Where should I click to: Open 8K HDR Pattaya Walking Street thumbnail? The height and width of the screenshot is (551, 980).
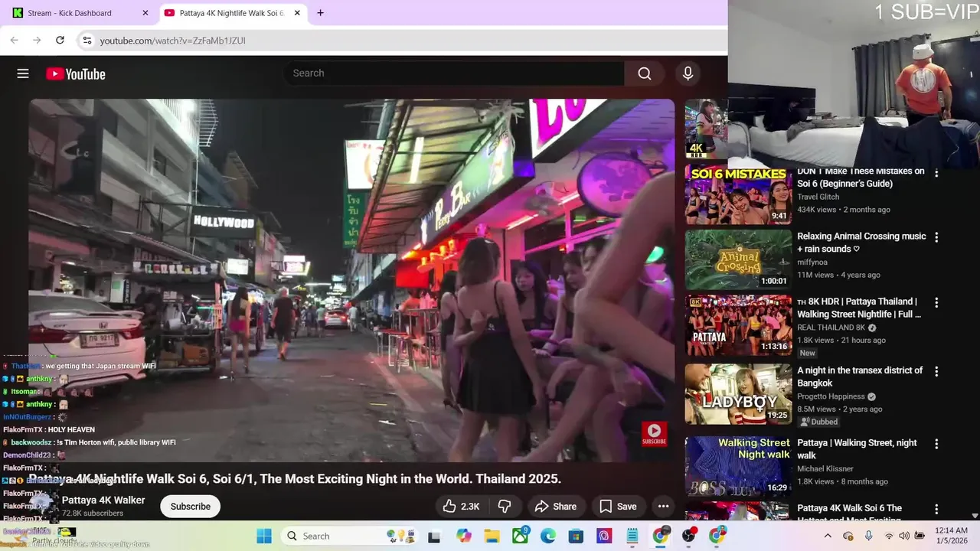coord(738,325)
